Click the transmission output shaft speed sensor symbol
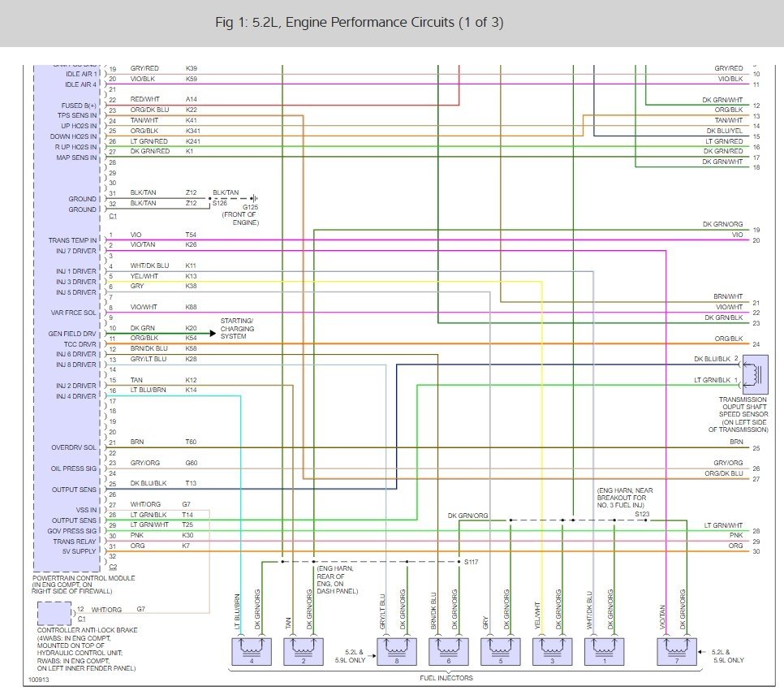 click(755, 374)
